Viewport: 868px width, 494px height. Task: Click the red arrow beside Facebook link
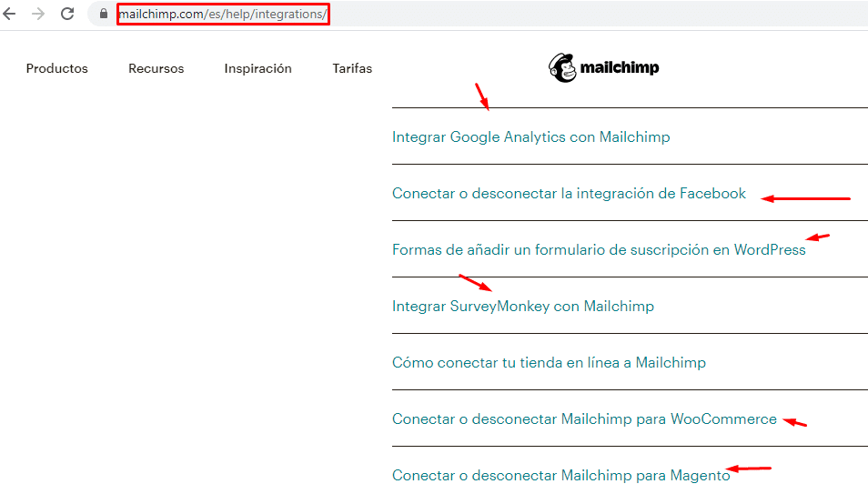pyautogui.click(x=805, y=198)
